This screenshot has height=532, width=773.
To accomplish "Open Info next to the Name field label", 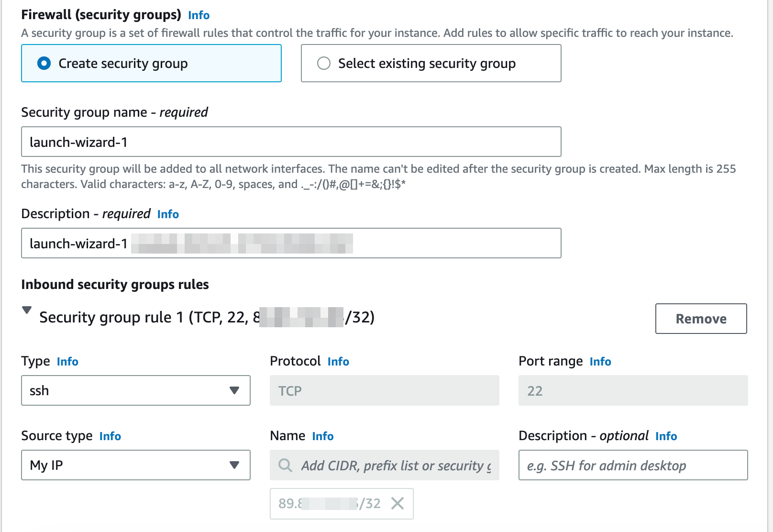I will tap(322, 436).
